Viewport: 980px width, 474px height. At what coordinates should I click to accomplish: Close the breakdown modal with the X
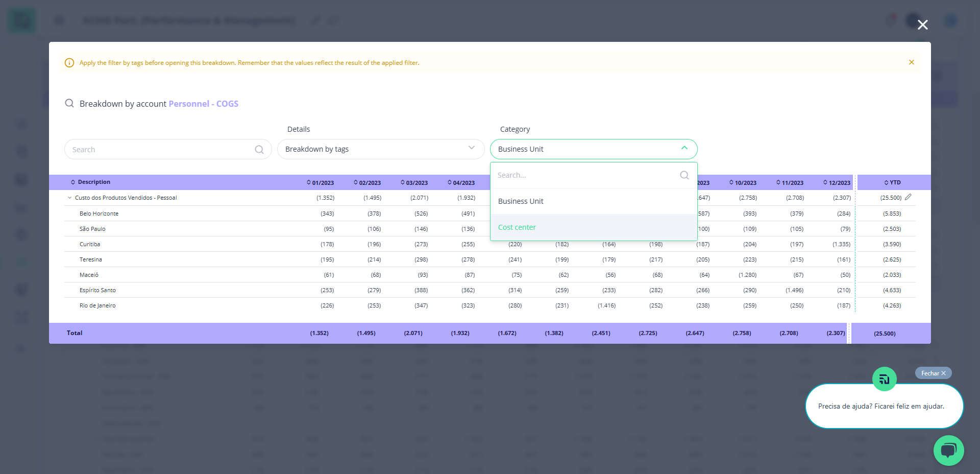(x=922, y=25)
